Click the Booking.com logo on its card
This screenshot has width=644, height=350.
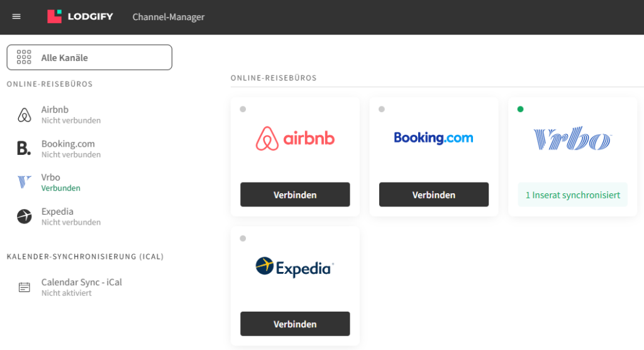point(434,138)
